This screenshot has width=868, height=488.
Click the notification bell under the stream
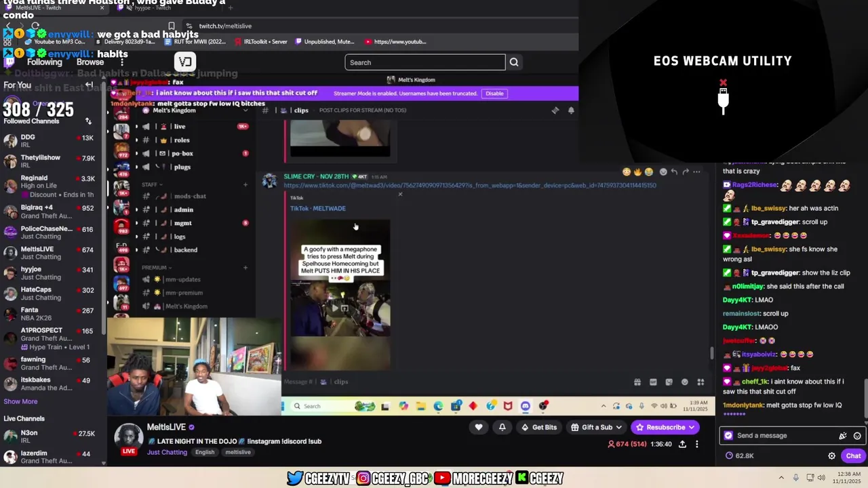click(502, 427)
